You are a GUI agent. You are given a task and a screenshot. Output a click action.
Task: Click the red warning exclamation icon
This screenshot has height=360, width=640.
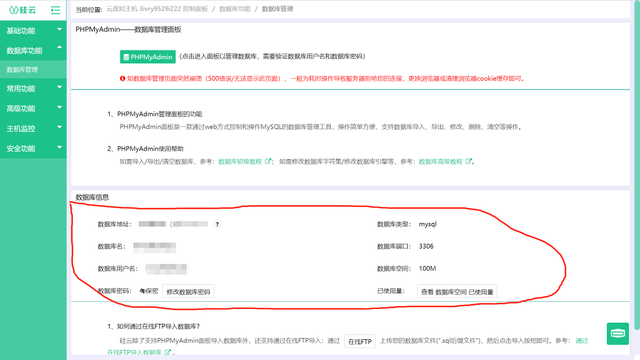click(122, 78)
